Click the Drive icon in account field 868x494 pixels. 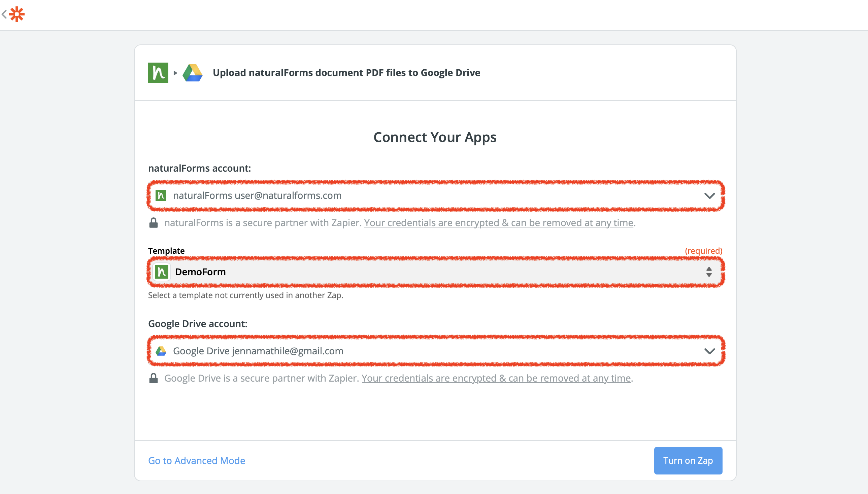click(161, 351)
